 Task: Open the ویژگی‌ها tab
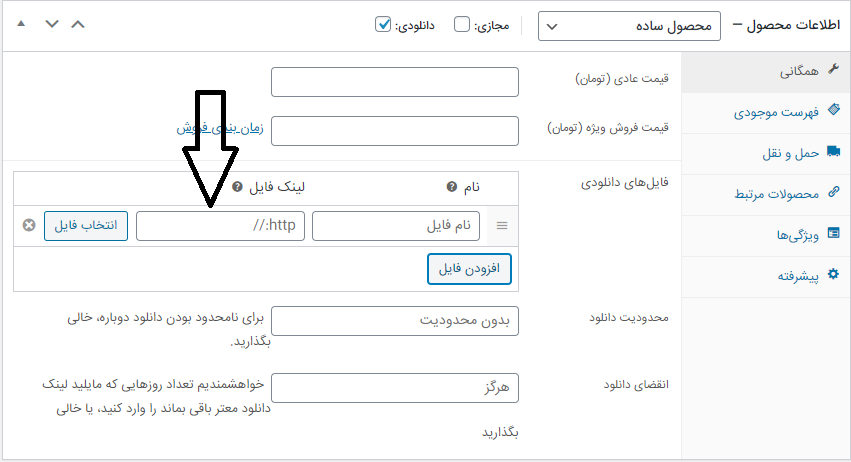tap(766, 236)
